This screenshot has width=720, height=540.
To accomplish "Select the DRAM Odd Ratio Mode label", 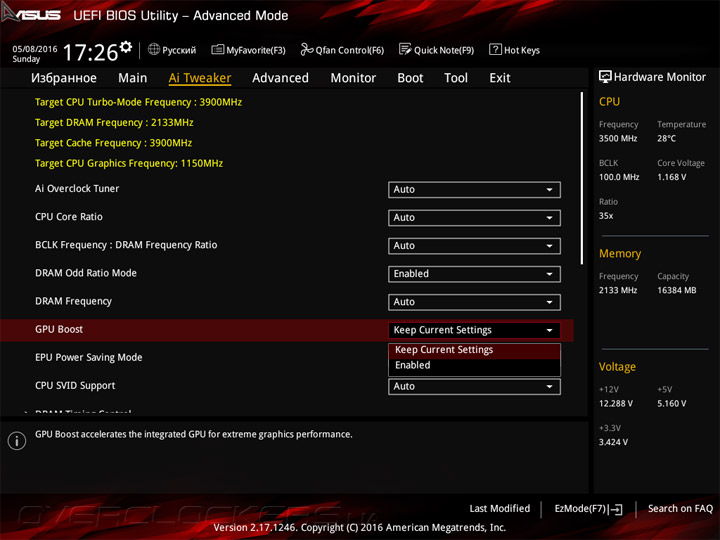I will [86, 273].
